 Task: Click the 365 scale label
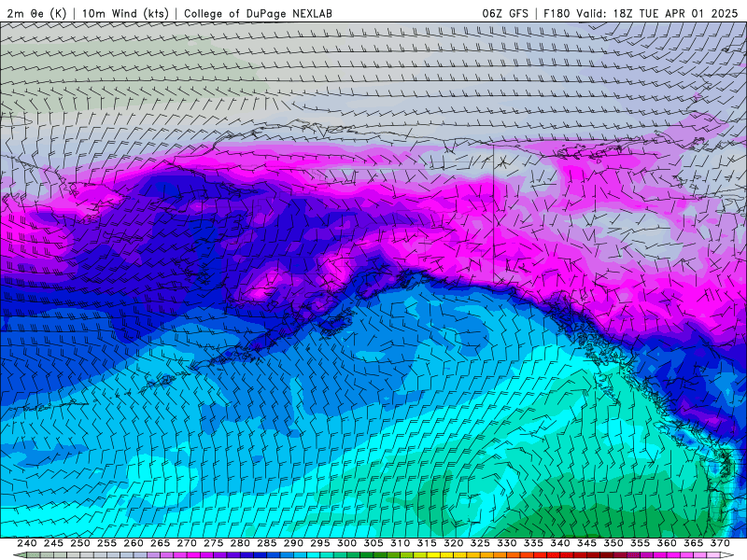pos(694,543)
